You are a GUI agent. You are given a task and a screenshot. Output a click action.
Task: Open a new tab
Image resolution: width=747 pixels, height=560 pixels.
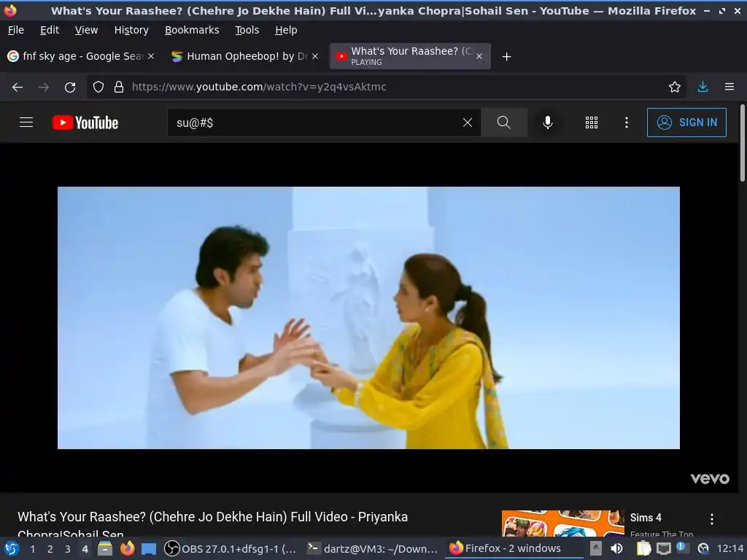[x=506, y=57]
